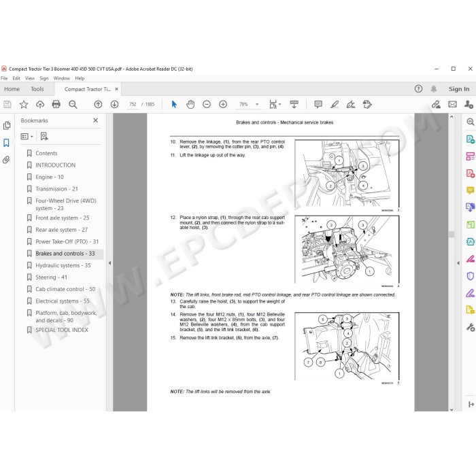Open page thumbnails panel icon
This screenshot has height=476, width=476.
pos(7,125)
